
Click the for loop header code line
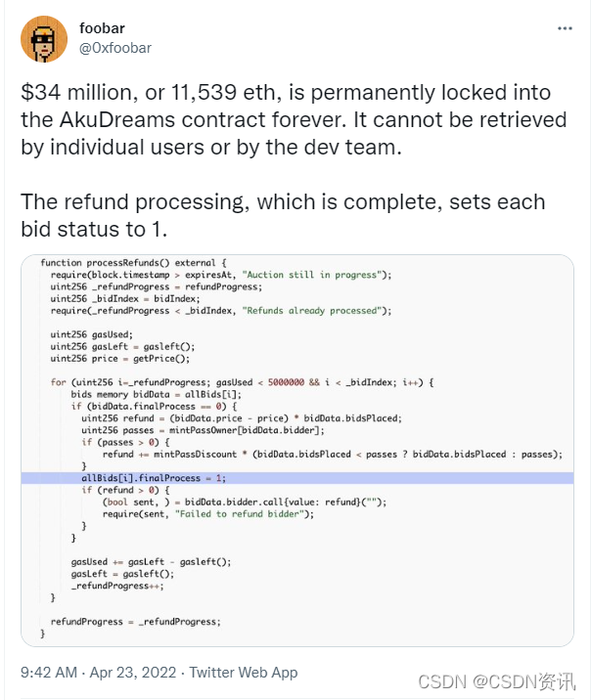(x=241, y=382)
